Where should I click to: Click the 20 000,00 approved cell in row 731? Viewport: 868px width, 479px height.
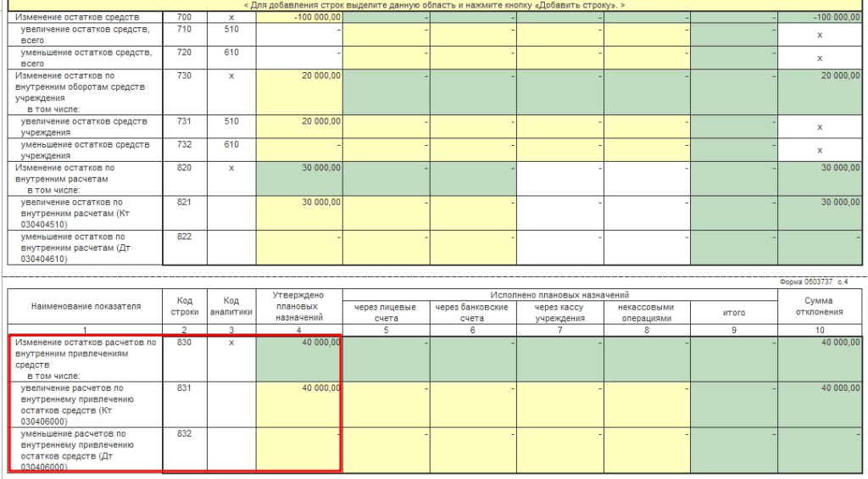pos(299,125)
